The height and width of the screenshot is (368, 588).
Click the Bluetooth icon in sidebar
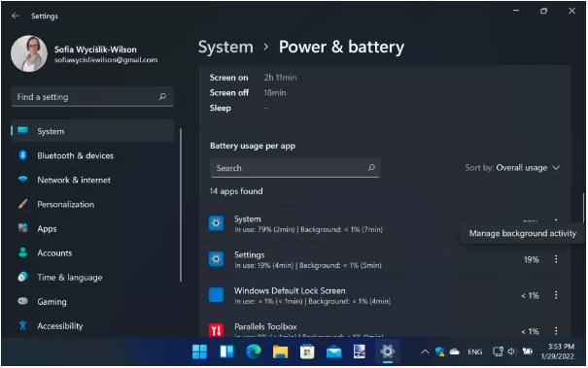[23, 154]
